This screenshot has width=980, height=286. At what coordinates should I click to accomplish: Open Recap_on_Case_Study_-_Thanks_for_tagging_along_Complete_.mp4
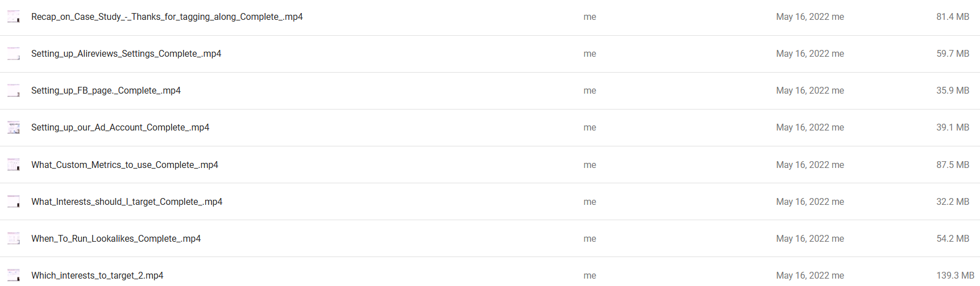point(167,17)
